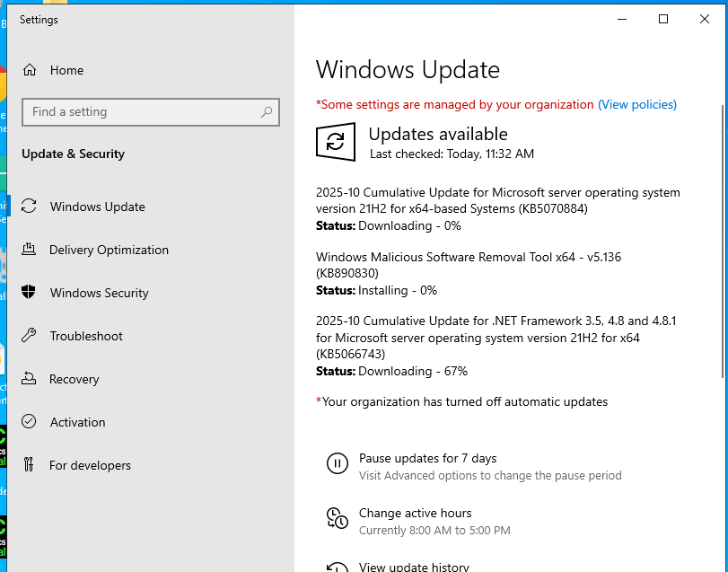Select Pause updates for 7 days

(x=428, y=458)
